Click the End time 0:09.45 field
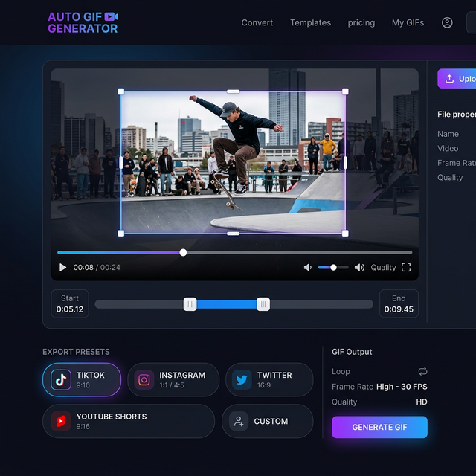476x476 pixels. [x=399, y=303]
